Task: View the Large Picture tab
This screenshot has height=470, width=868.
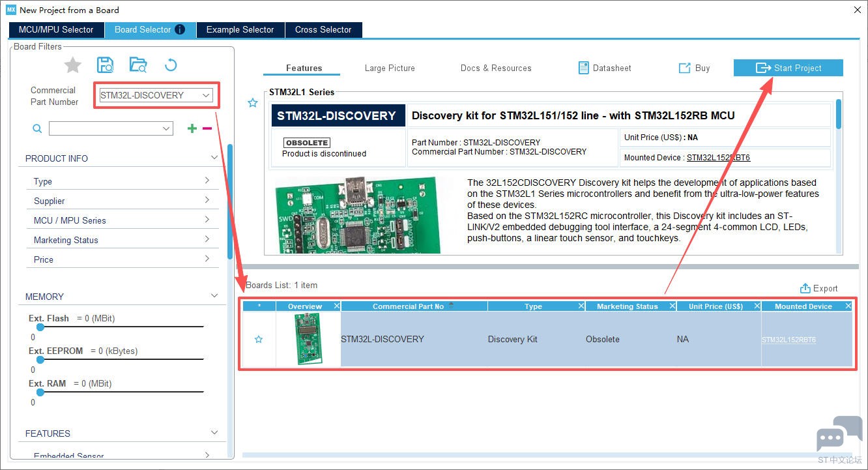Action: (390, 68)
